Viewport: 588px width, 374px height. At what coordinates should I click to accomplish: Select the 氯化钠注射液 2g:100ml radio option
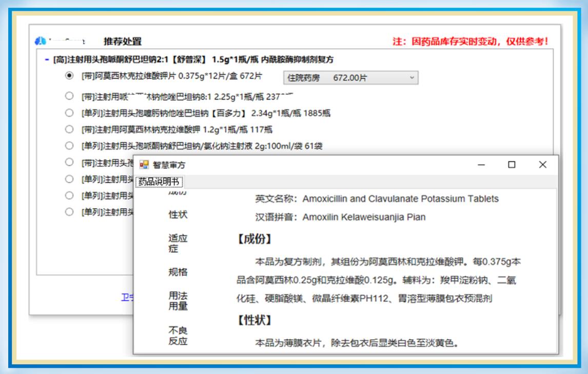69,145
